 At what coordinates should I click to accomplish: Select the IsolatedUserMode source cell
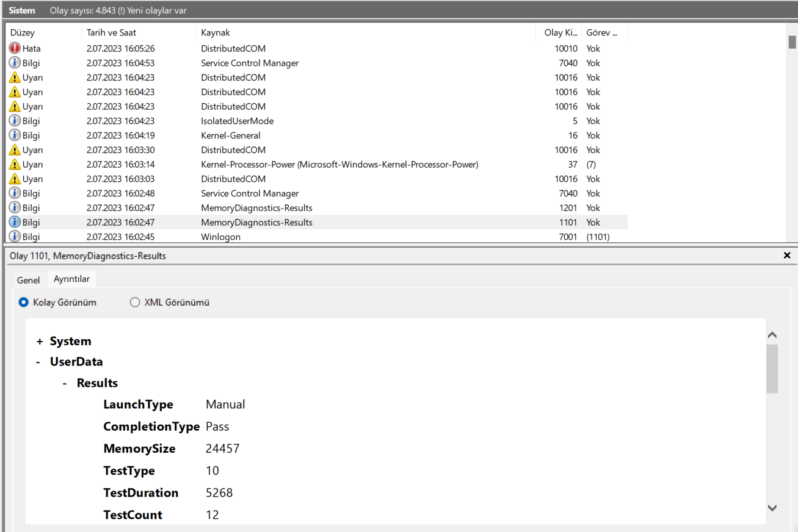[x=238, y=121]
